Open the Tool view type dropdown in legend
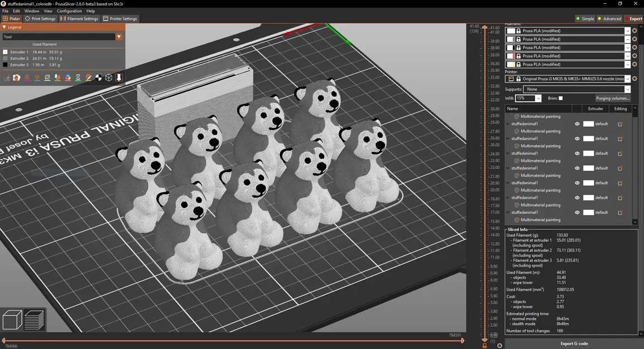 pyautogui.click(x=63, y=37)
